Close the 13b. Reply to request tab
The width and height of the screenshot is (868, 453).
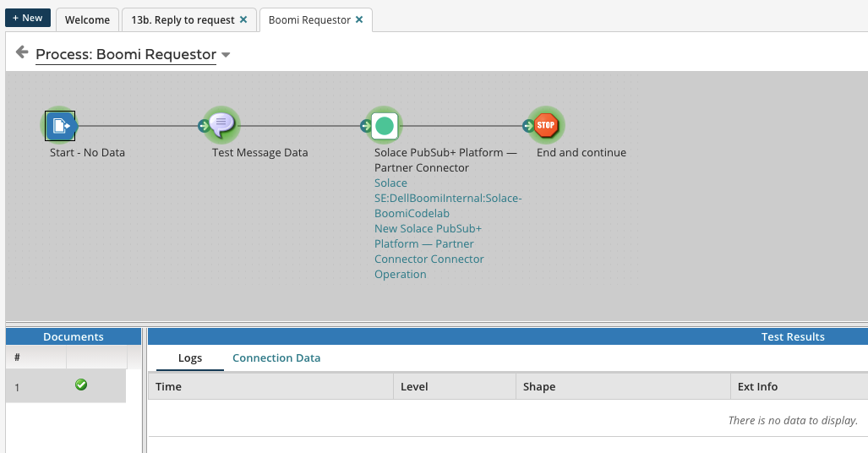tap(243, 19)
